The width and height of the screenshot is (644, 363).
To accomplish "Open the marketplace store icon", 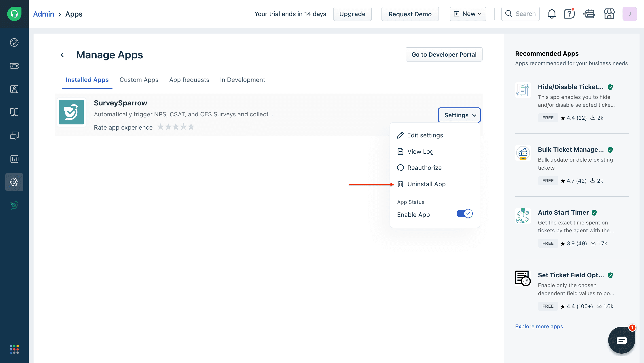I will coord(609,14).
